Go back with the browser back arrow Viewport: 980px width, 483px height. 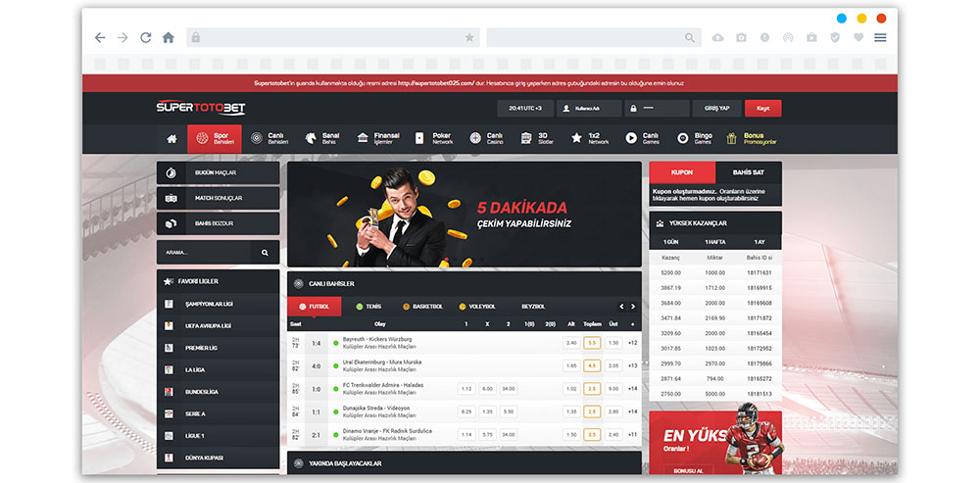pos(100,37)
